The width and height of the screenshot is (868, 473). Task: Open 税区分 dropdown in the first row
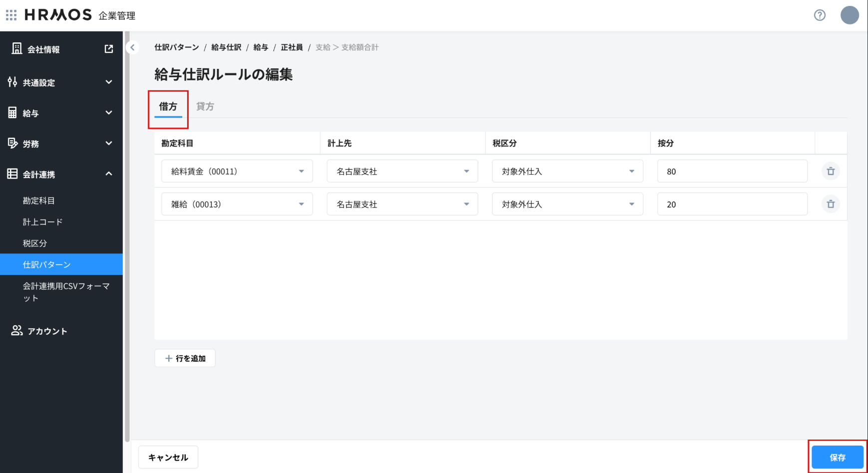(568, 171)
